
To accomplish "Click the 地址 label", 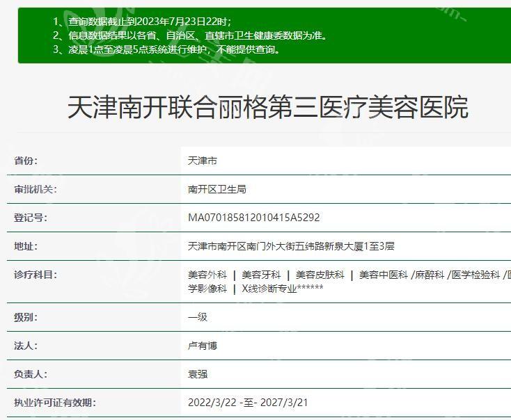I will [x=26, y=246].
